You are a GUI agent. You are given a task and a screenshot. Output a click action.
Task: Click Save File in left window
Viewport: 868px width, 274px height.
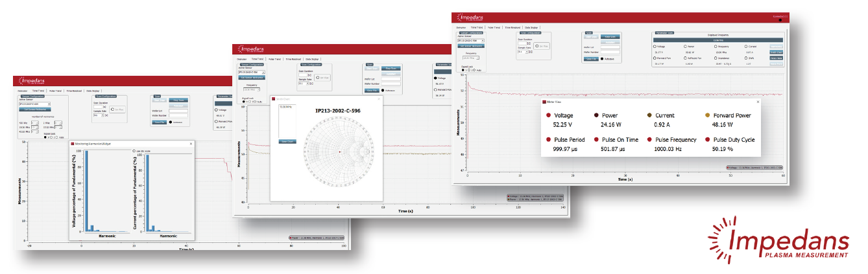coord(160,122)
